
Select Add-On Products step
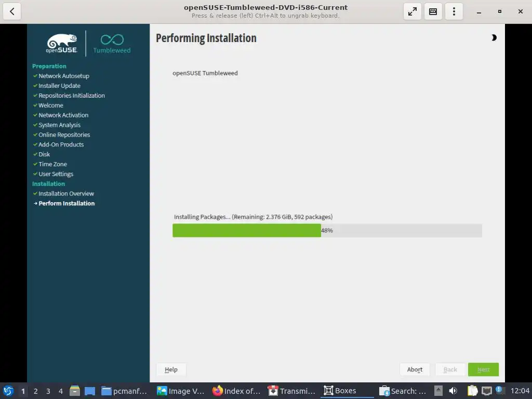(61, 144)
